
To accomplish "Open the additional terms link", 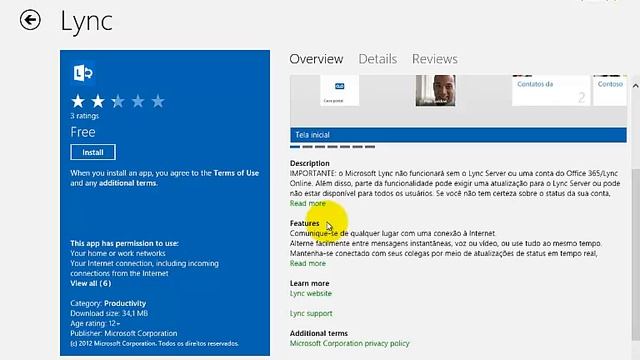I will click(x=127, y=183).
